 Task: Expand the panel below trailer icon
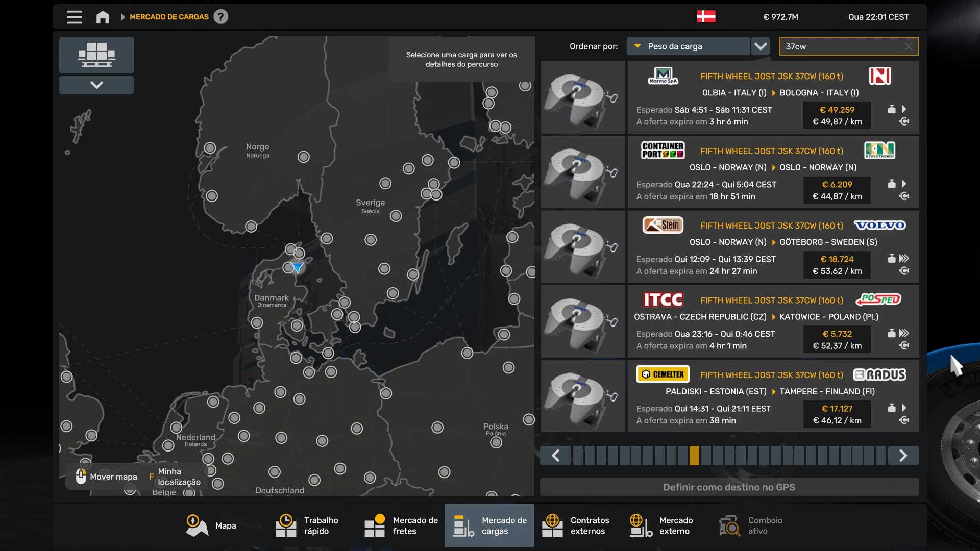[96, 85]
